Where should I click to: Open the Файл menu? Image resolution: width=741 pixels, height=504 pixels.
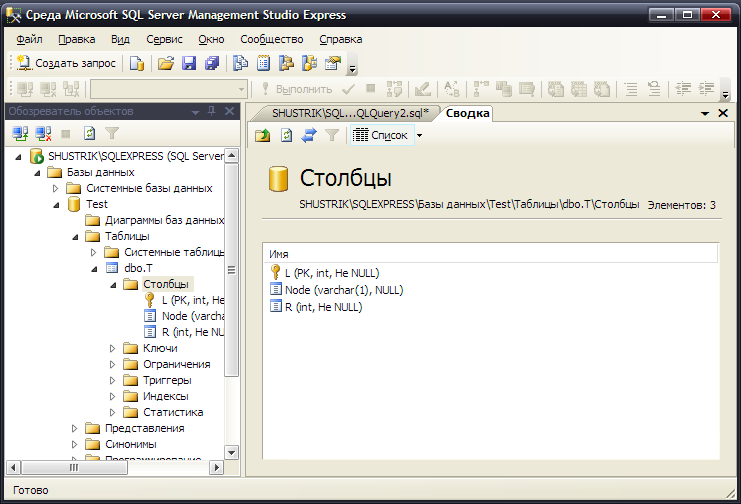[29, 39]
